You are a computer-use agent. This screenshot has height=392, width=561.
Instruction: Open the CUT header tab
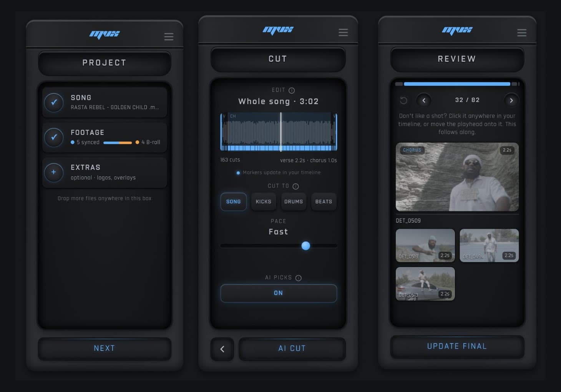tap(278, 59)
